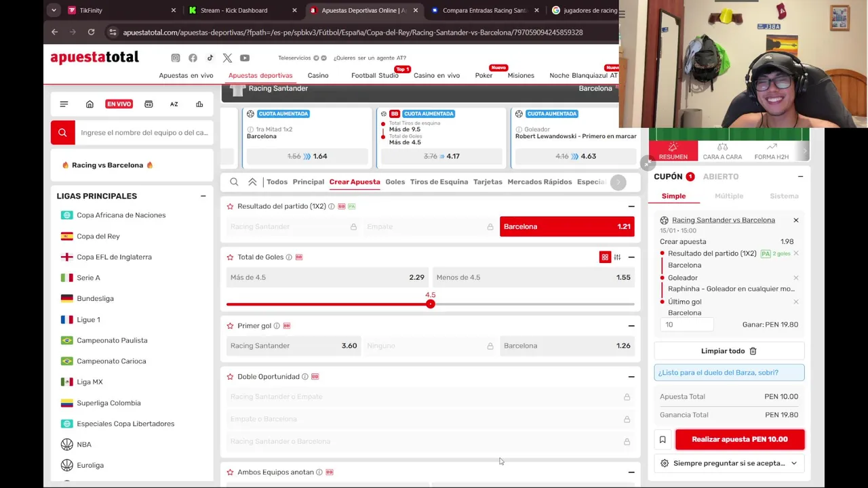
Task: Select Más de 4.5 goals at 2.29
Action: point(328,277)
